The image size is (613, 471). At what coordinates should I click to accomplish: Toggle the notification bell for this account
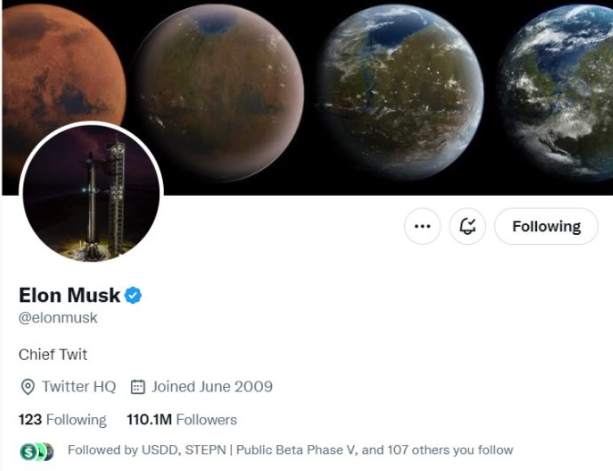(467, 226)
